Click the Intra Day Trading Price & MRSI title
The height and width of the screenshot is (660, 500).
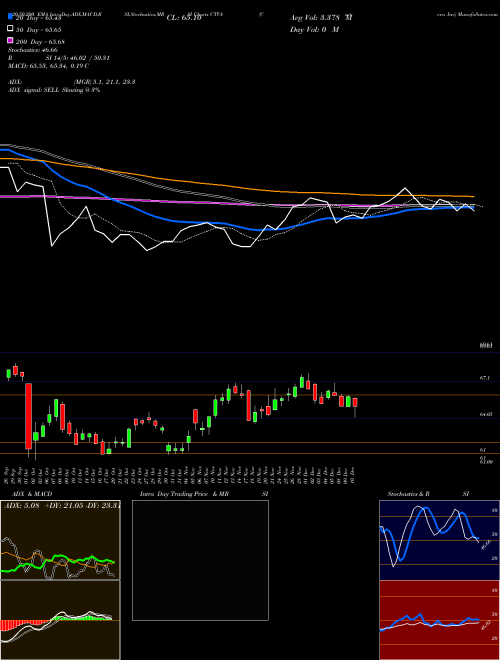click(204, 494)
